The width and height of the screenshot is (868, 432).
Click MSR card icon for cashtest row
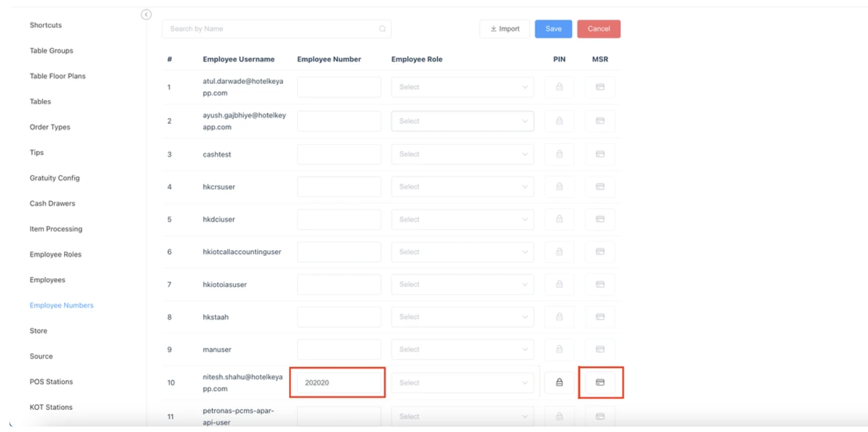[600, 154]
